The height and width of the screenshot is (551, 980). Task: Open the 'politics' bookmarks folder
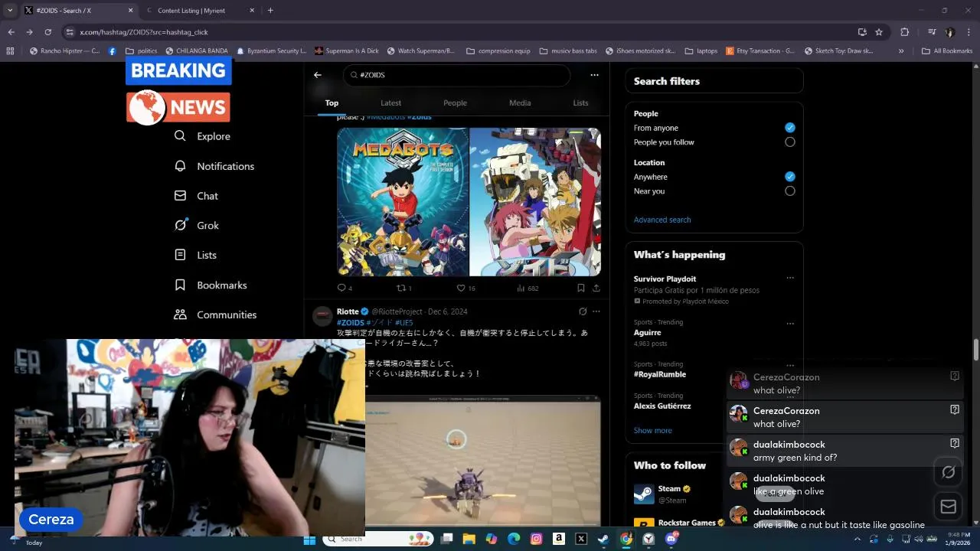pos(142,51)
